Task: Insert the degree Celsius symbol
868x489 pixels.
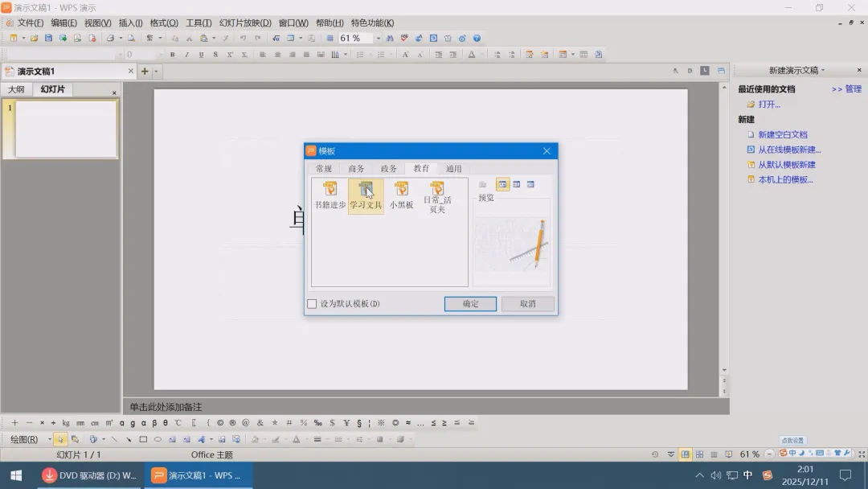Action: point(178,422)
